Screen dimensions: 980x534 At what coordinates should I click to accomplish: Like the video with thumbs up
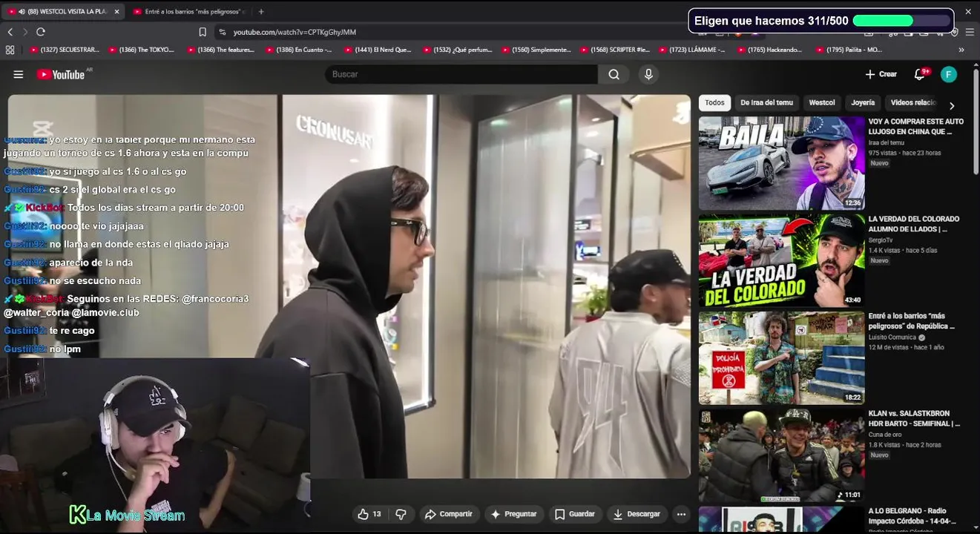click(369, 514)
